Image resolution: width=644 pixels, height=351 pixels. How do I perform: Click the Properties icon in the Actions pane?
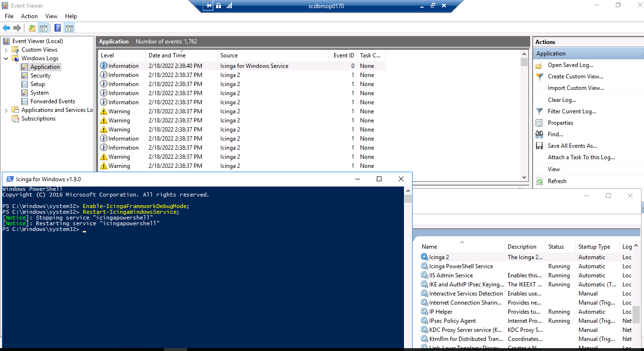click(539, 122)
